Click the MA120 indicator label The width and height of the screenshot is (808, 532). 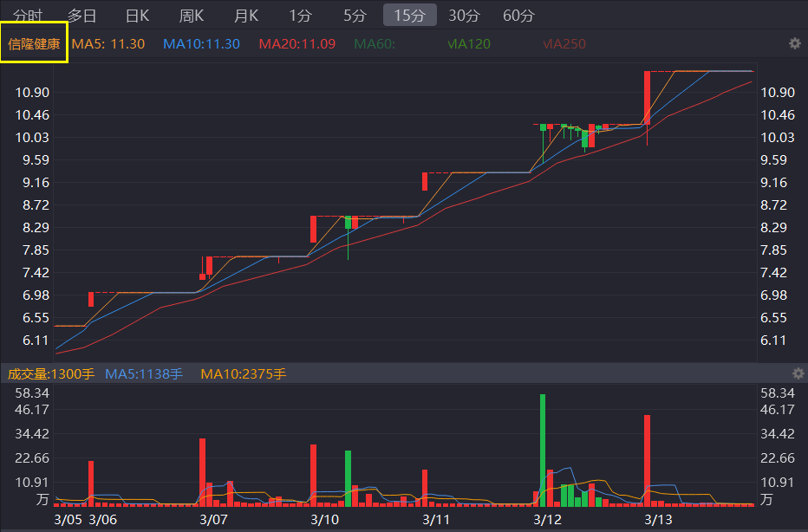[x=469, y=44]
